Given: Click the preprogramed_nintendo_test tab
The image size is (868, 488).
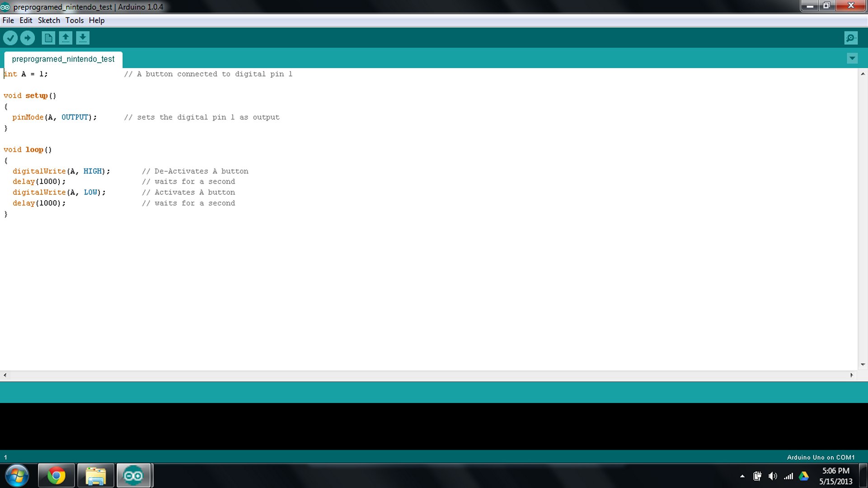Looking at the screenshot, I should point(63,59).
